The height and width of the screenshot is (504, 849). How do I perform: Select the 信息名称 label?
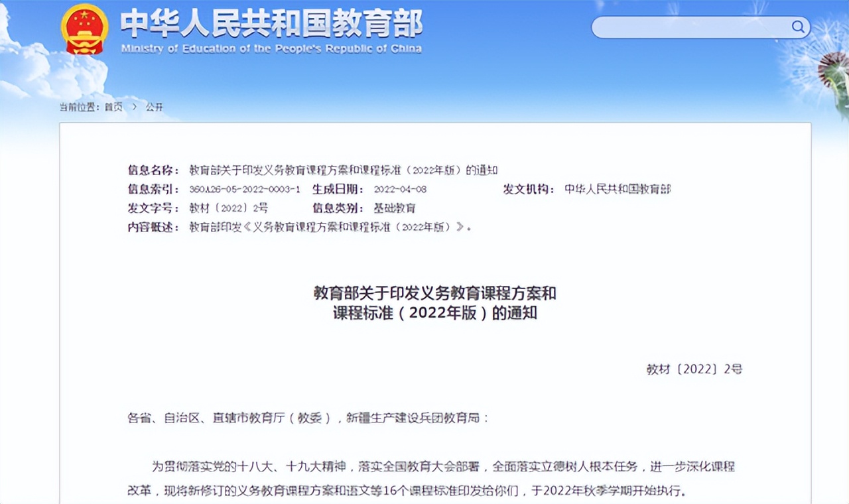153,170
